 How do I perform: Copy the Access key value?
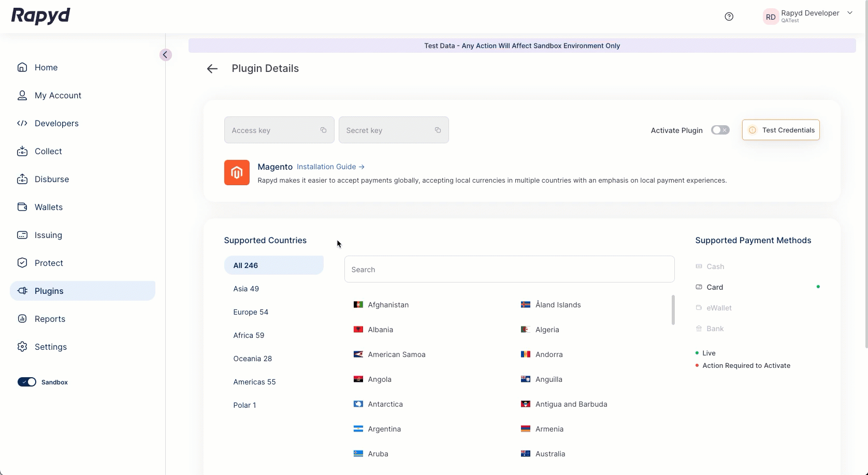323,130
